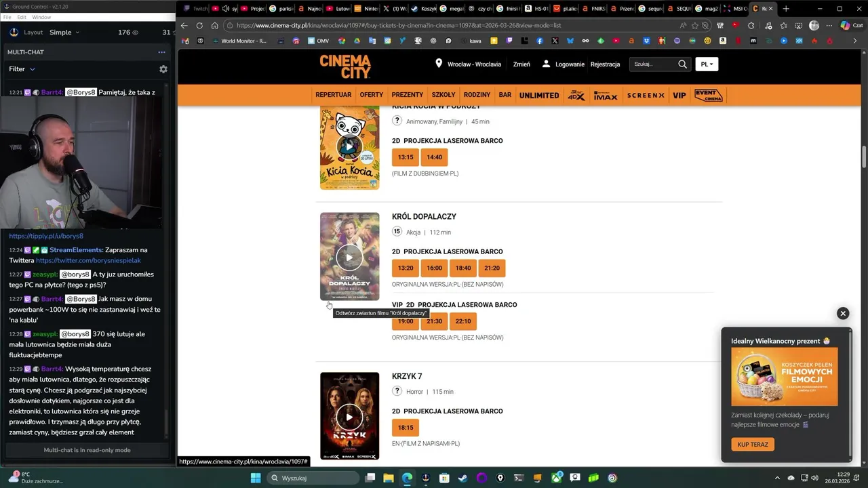Click the location pin icon near Wrocław
868x488 pixels.
click(439, 64)
